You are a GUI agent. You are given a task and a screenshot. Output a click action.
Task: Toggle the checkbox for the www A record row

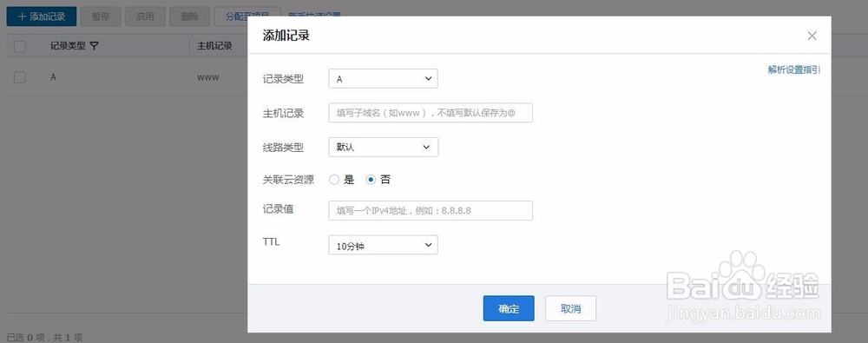click(x=19, y=77)
